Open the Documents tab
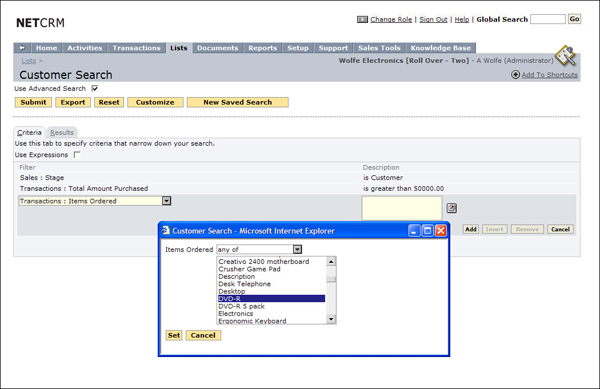This screenshot has height=389, width=600. coord(217,48)
